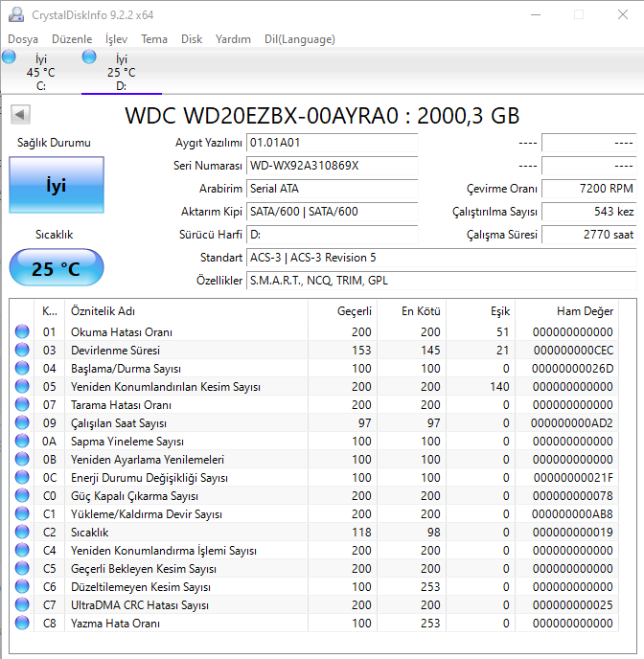Click the Çalışma Süresi value 2770 saat
This screenshot has width=644, height=659.
[589, 234]
